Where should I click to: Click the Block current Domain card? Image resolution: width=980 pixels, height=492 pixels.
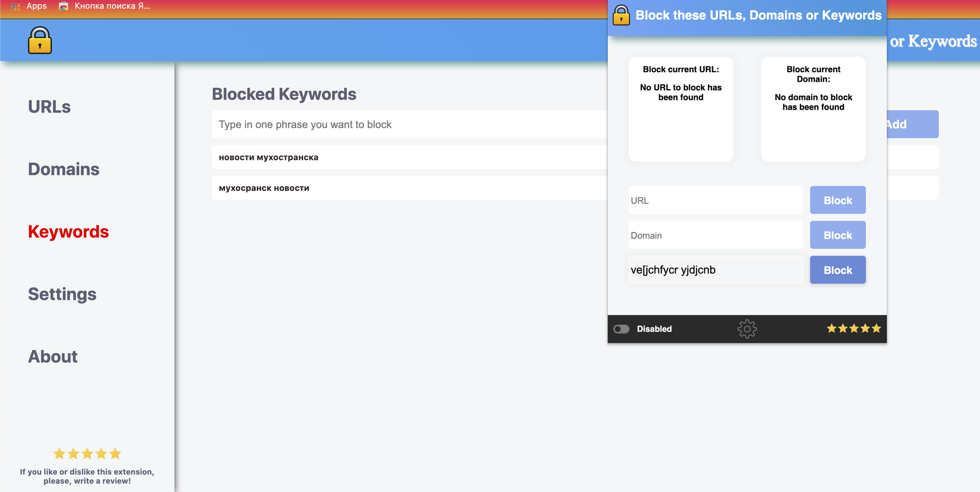[x=813, y=109]
